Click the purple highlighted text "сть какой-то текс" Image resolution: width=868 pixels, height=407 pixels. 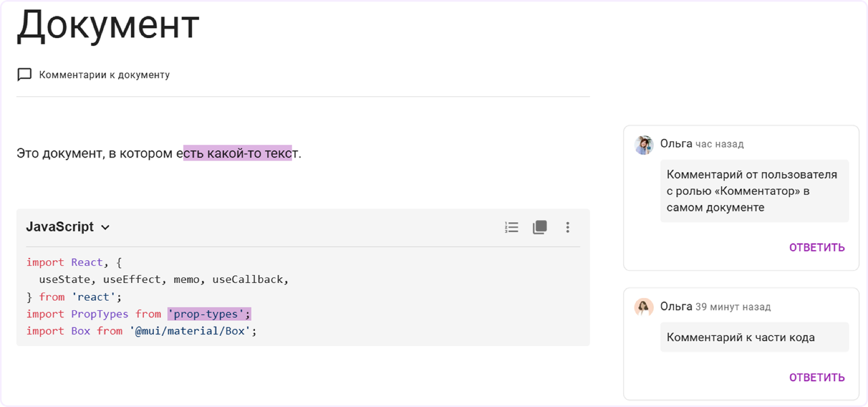[x=237, y=153]
